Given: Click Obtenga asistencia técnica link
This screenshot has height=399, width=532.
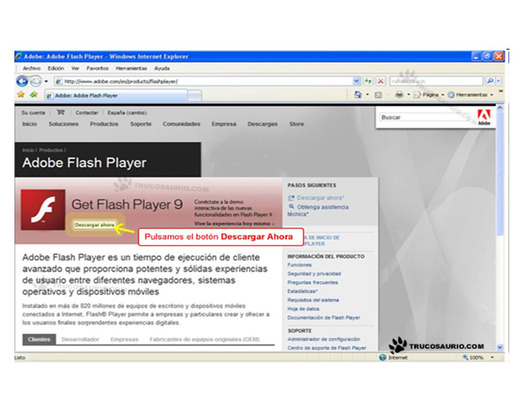Looking at the screenshot, I should click(318, 211).
